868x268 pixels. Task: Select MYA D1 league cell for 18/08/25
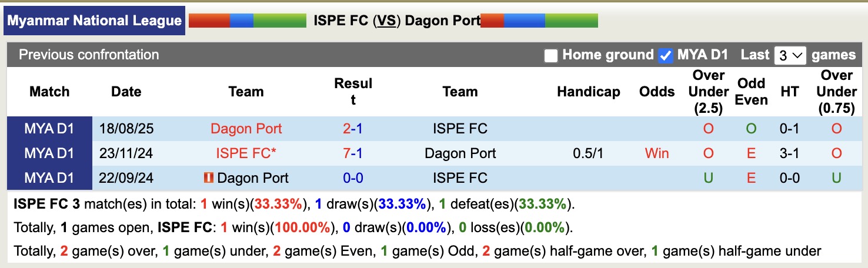coord(49,129)
